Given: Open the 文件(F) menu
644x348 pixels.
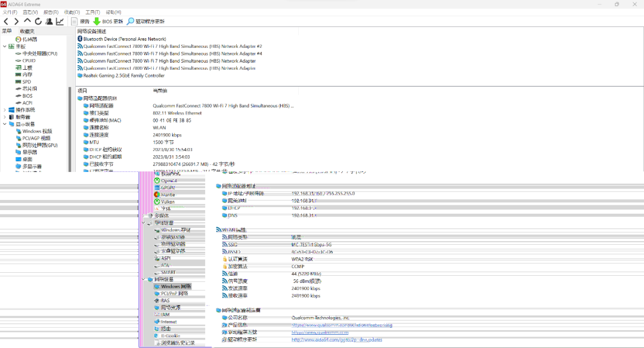Looking at the screenshot, I should 10,13.
